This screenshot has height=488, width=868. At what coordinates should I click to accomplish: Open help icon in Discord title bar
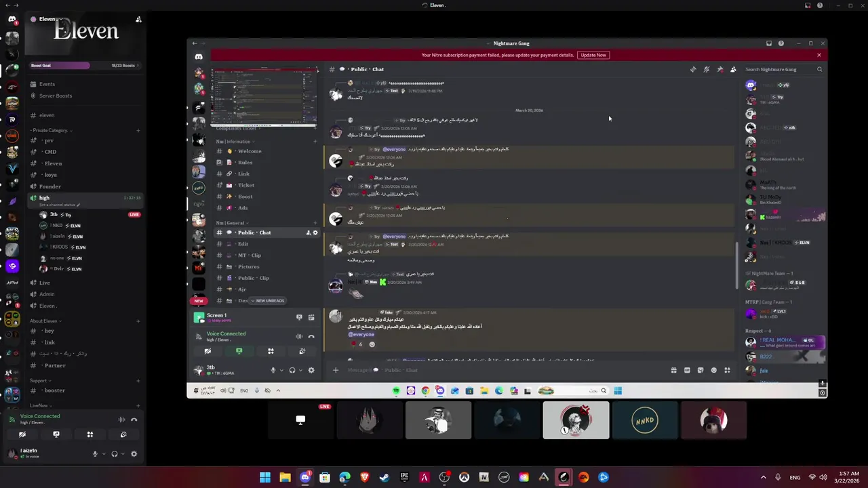pyautogui.click(x=820, y=5)
